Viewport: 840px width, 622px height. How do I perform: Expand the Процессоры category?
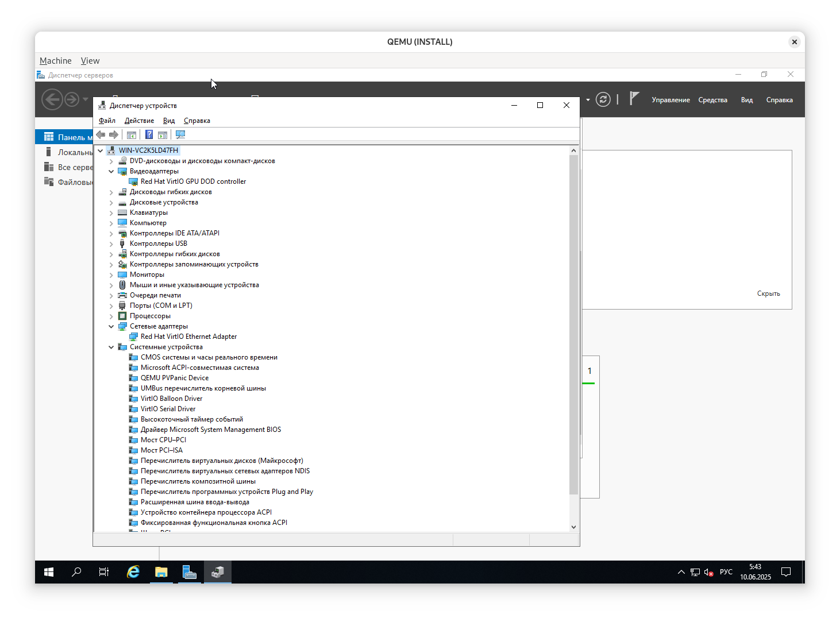(x=111, y=316)
